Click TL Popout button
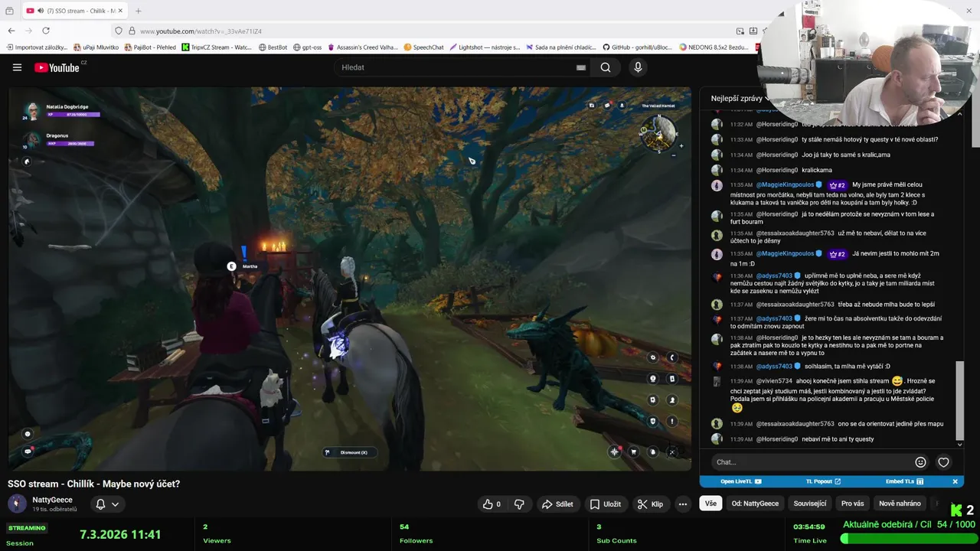Screen dimensions: 980x551 [x=823, y=481]
